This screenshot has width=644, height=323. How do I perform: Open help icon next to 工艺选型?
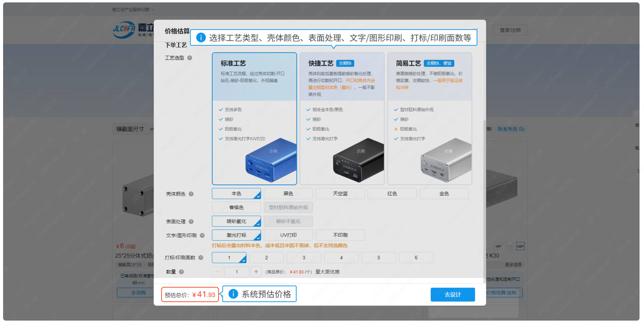coord(190,58)
